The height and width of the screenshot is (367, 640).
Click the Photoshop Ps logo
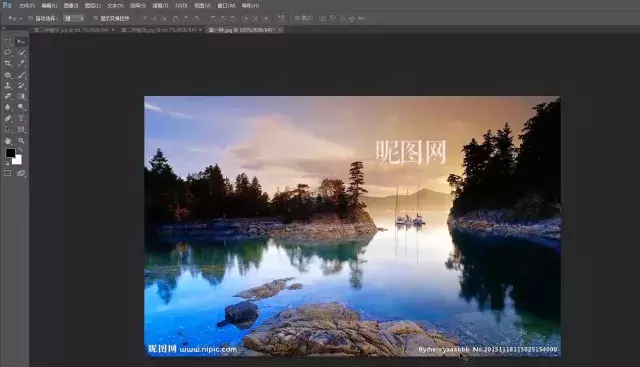[7, 5]
